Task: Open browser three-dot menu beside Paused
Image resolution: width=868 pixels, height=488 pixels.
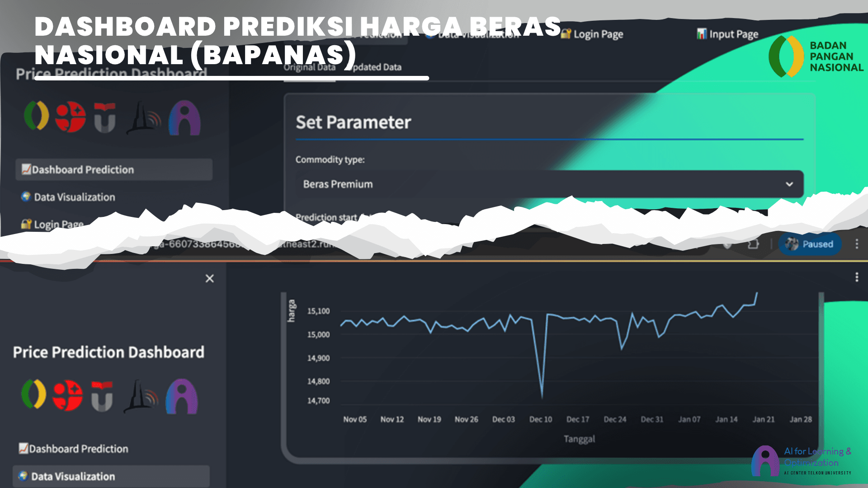Action: 857,244
